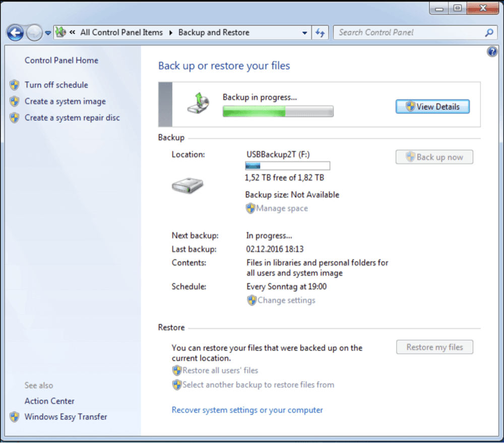Screen dimensions: 504x443
Task: Open the address bar dropdown arrow
Action: pos(305,32)
